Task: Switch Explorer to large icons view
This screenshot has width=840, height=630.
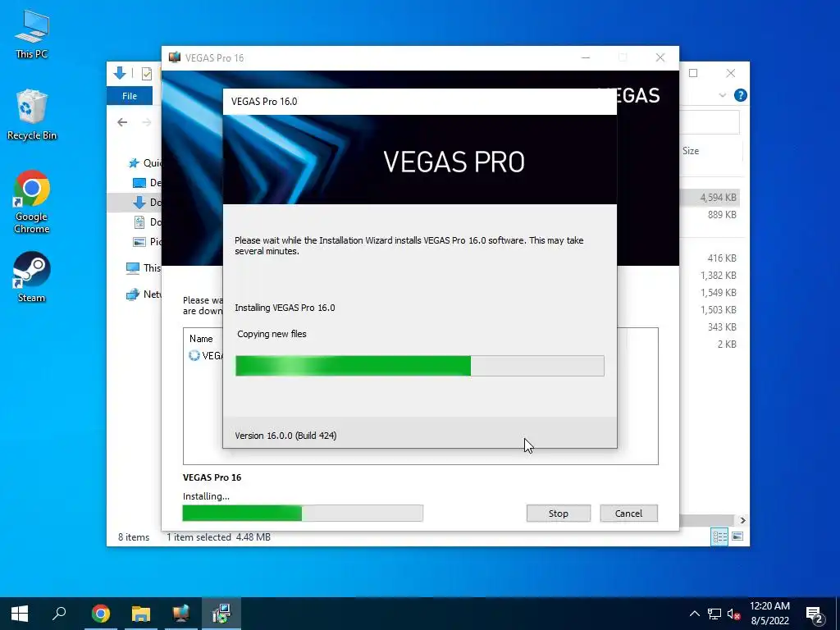Action: 737,536
